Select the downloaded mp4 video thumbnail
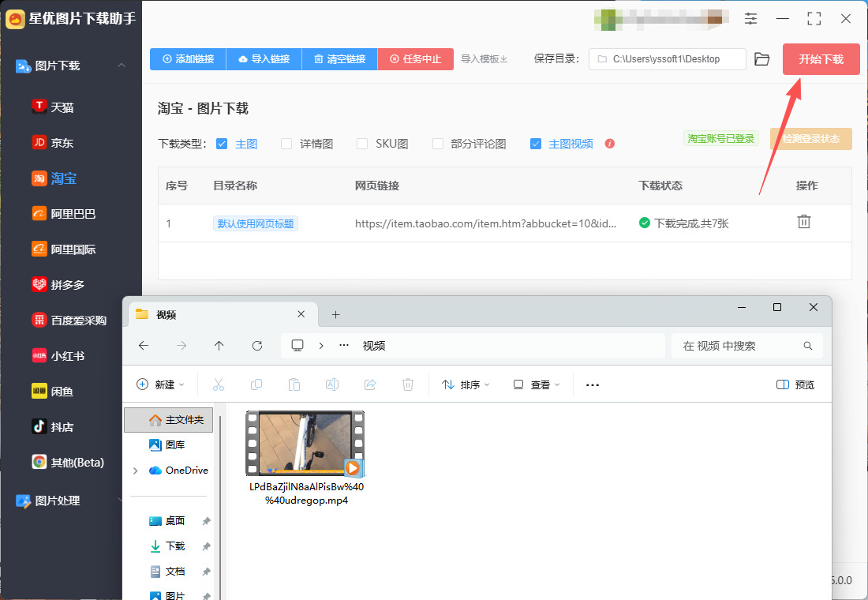Viewport: 868px width, 600px height. point(304,444)
